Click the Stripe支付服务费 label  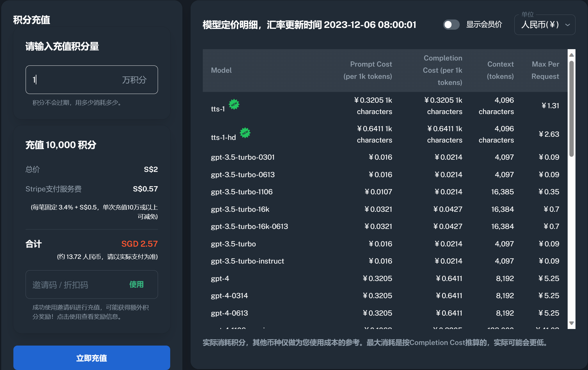54,189
